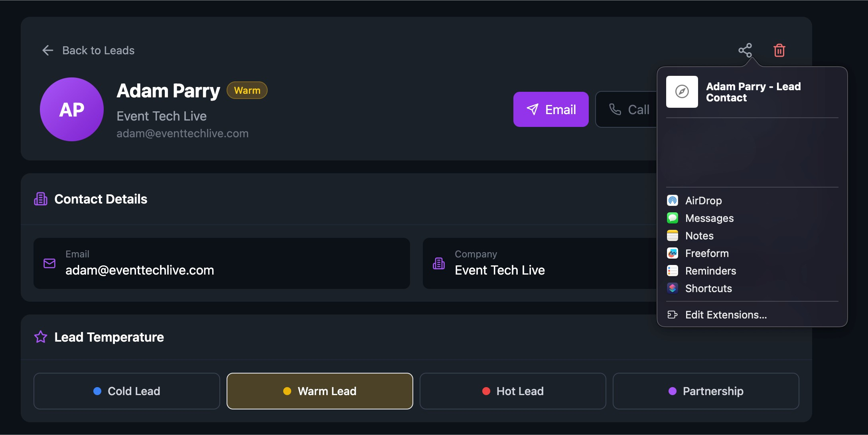Click the email address field card
The image size is (868, 435).
(221, 263)
